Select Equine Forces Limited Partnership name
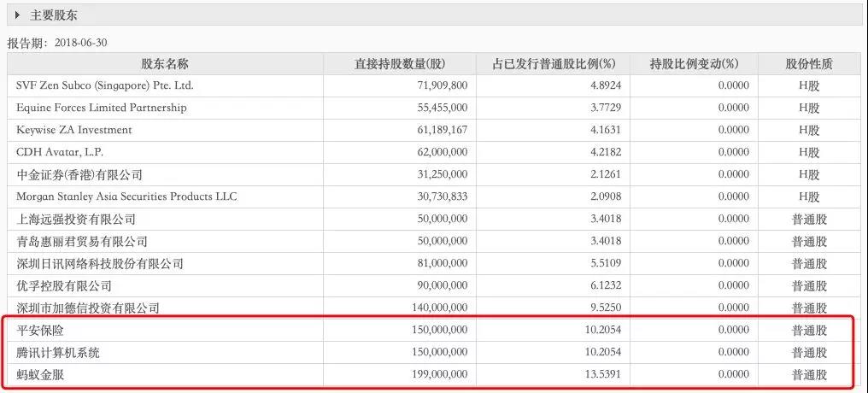This screenshot has height=393, width=868. click(x=102, y=108)
